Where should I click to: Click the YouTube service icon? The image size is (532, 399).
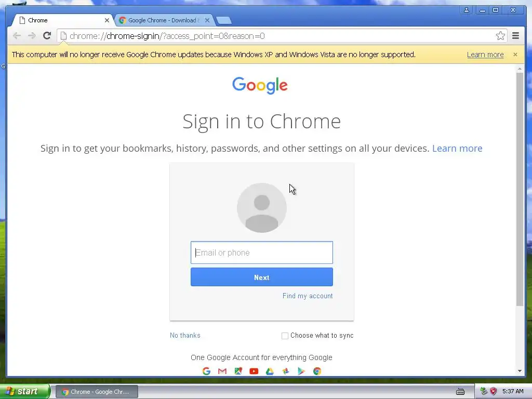point(254,371)
